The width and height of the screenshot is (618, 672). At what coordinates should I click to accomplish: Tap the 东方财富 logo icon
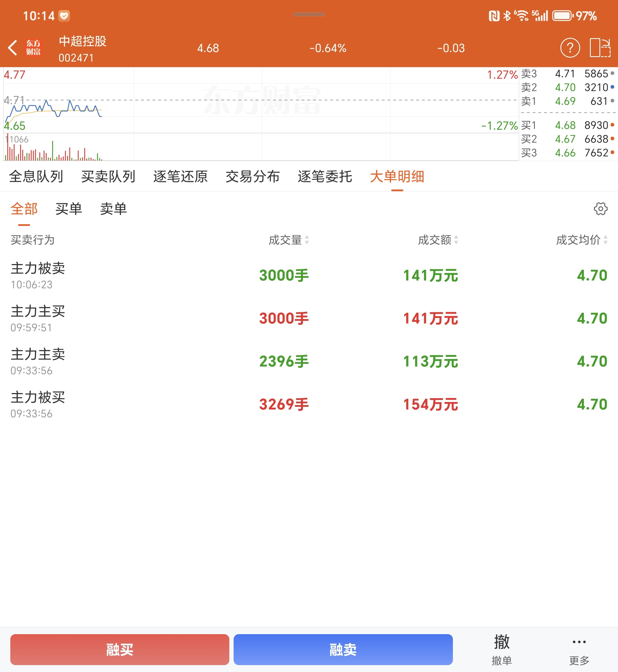click(34, 48)
